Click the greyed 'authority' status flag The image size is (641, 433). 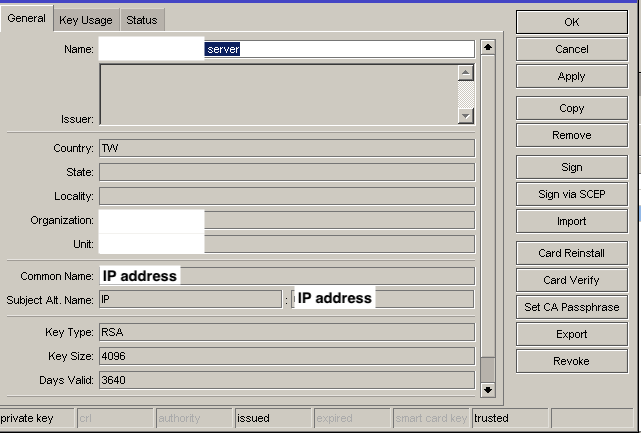195,418
